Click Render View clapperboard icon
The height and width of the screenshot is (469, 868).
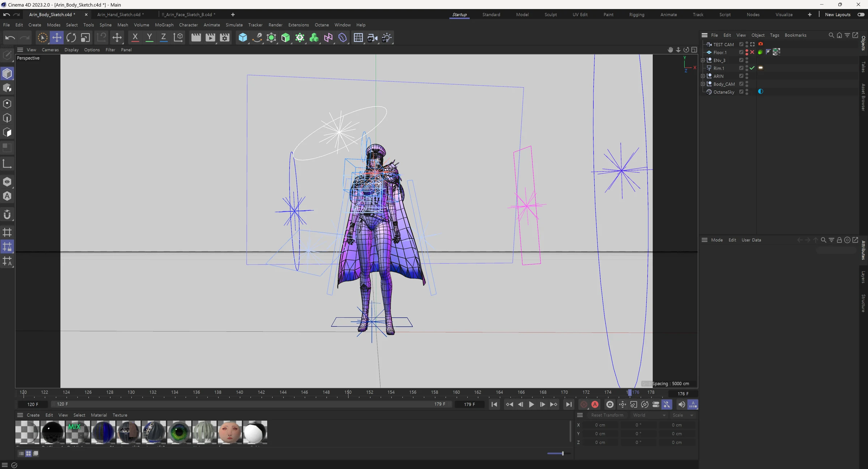click(x=196, y=38)
